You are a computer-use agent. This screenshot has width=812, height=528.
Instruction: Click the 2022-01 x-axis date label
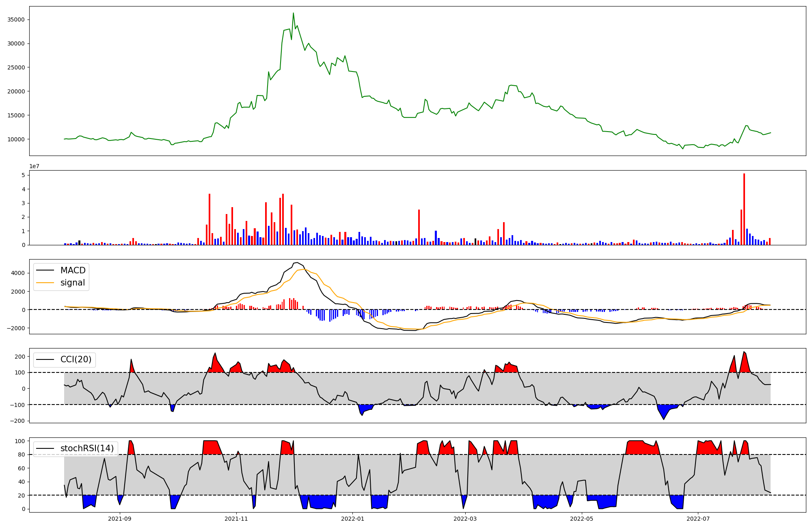352,519
